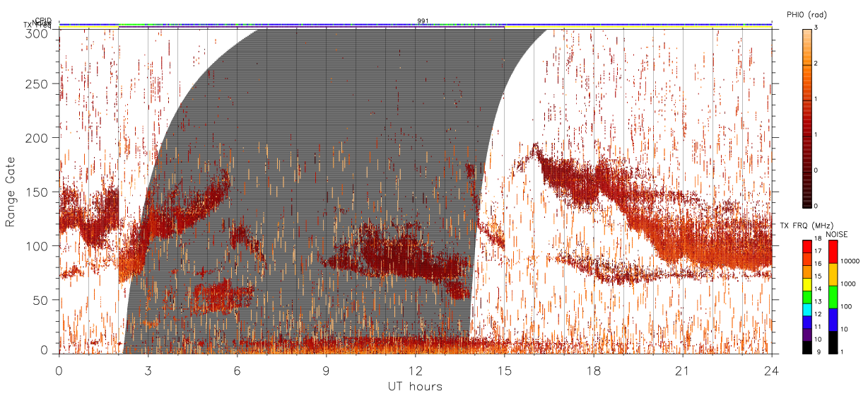Click the PHI0 (rad) legend title
868x401 pixels.
[x=807, y=15]
